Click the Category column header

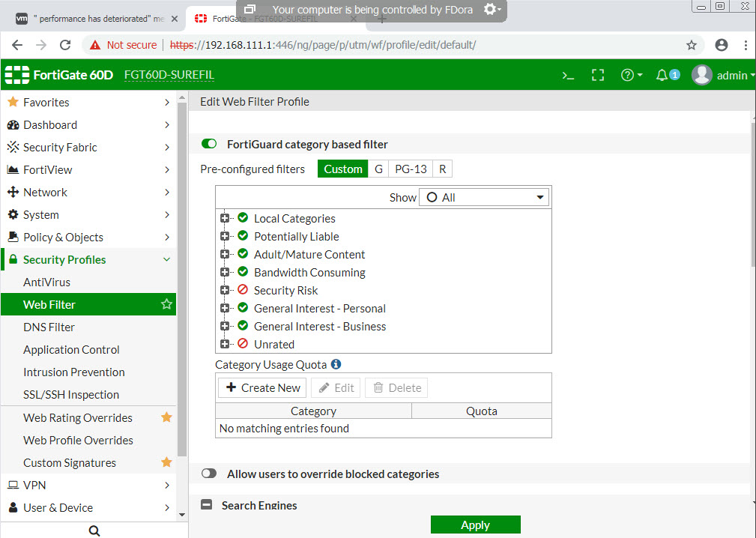313,411
